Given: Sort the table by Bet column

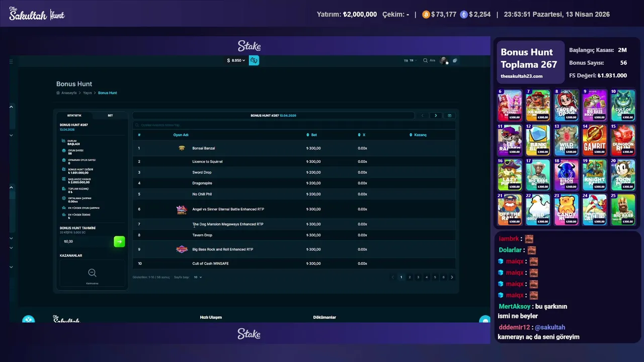Looking at the screenshot, I should click(312, 135).
